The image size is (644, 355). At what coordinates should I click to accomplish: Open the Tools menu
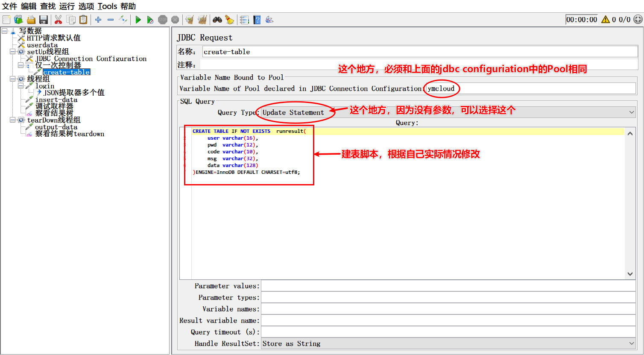pyautogui.click(x=107, y=6)
